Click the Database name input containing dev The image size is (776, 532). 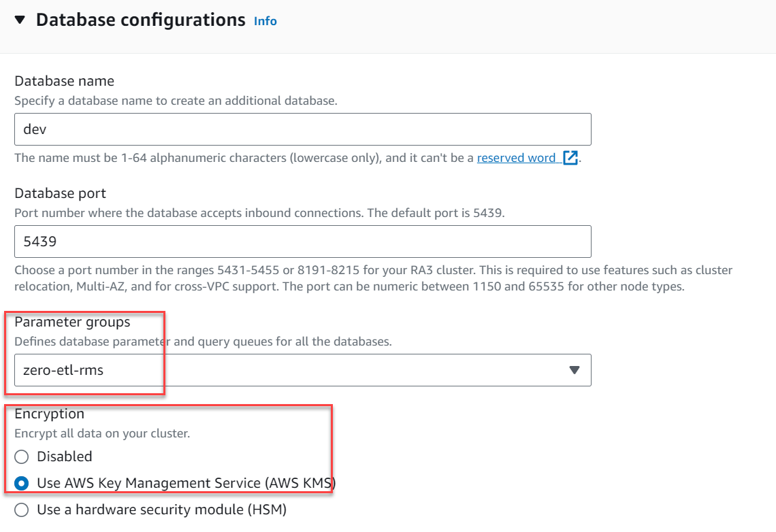click(x=302, y=129)
